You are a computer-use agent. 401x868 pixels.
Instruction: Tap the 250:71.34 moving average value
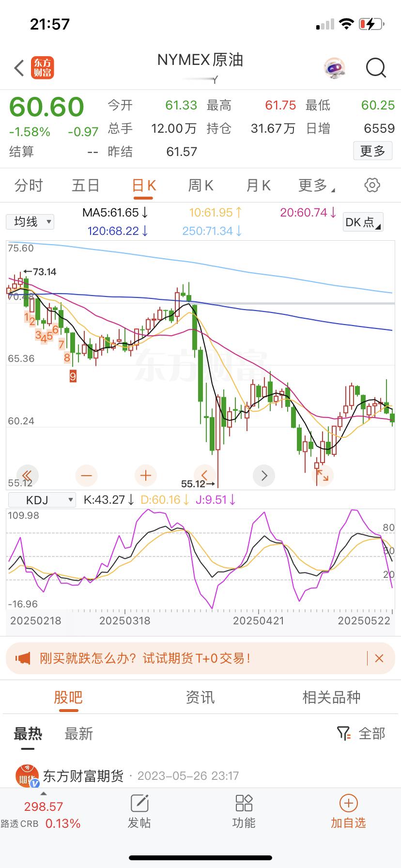click(x=212, y=231)
